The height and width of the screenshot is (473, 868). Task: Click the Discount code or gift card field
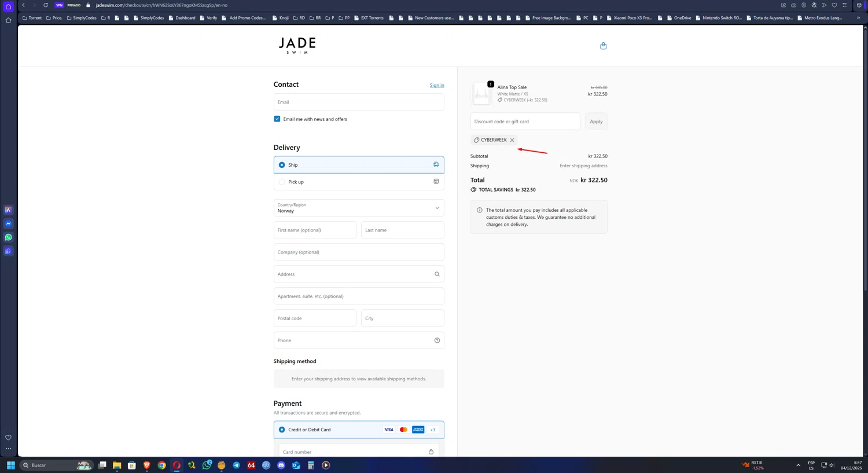[525, 122]
